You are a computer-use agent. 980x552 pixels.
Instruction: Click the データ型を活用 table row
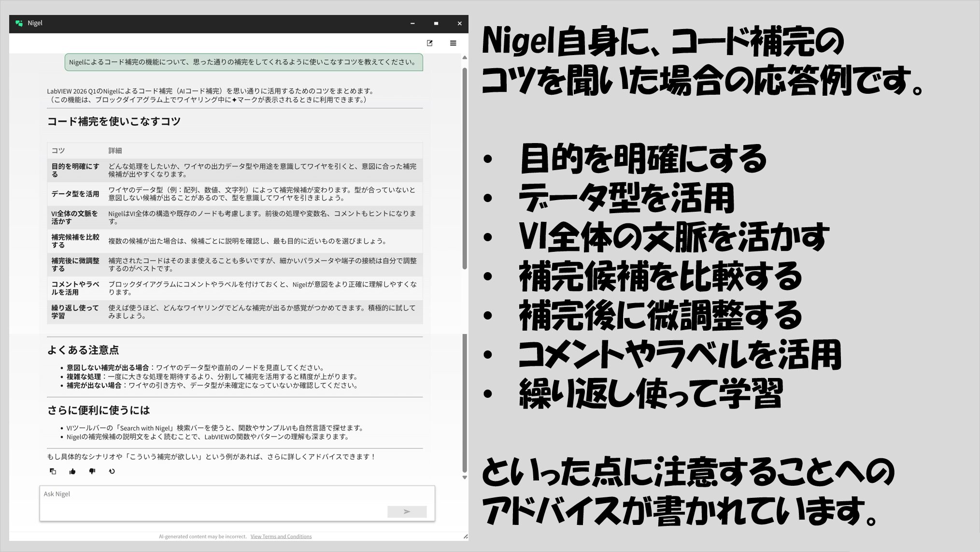click(235, 194)
